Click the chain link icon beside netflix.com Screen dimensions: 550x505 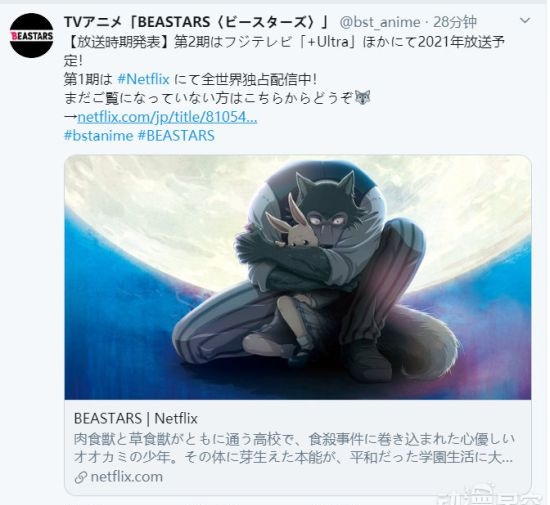coord(81,477)
